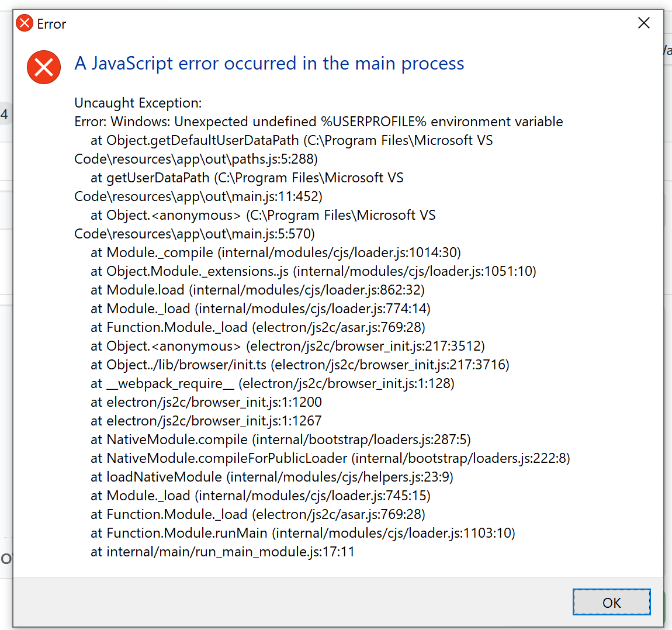Click the USERPROFILE environment variable error line
The width and height of the screenshot is (672, 630).
click(318, 122)
